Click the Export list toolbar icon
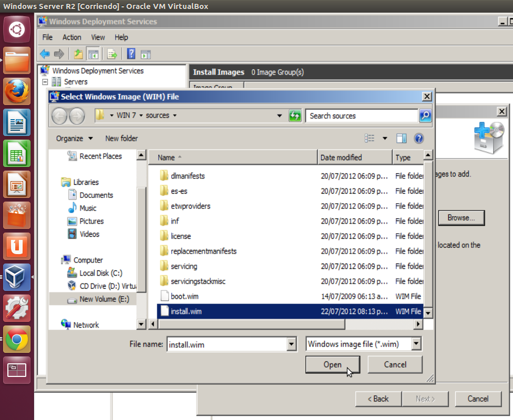 [112, 54]
